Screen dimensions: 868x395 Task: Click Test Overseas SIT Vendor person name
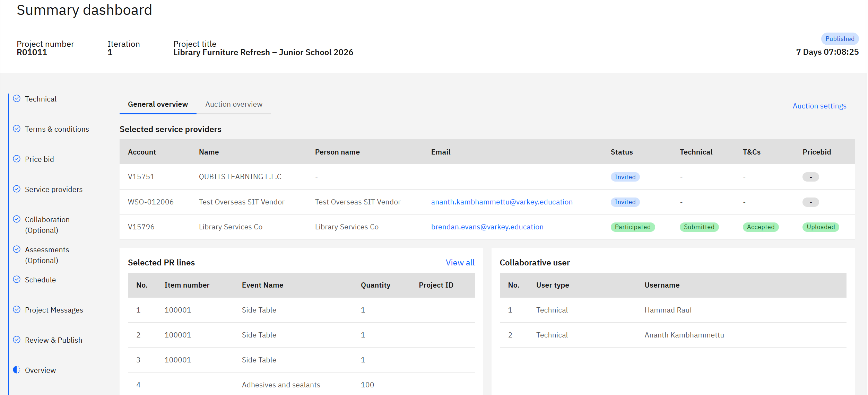pyautogui.click(x=358, y=202)
